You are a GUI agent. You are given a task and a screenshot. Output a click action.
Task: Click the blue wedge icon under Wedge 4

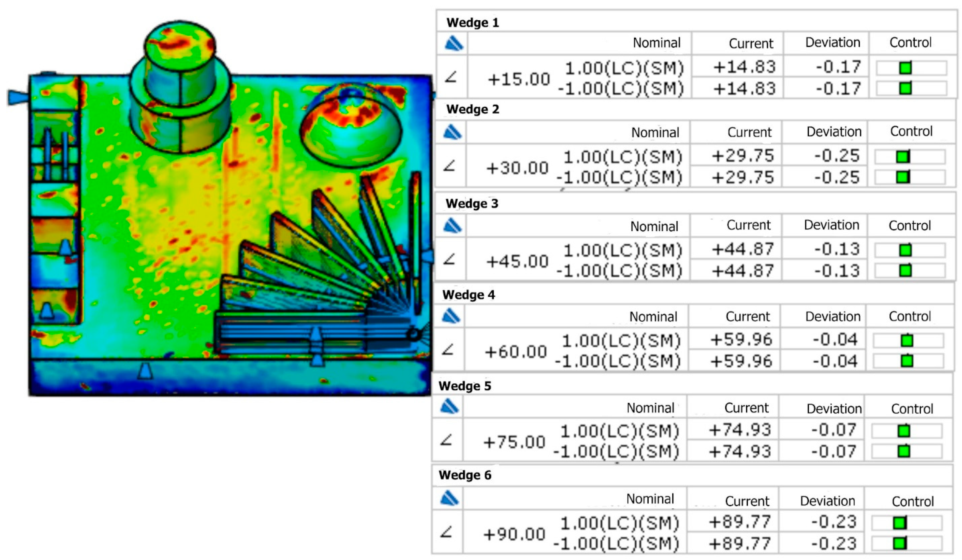(x=451, y=316)
